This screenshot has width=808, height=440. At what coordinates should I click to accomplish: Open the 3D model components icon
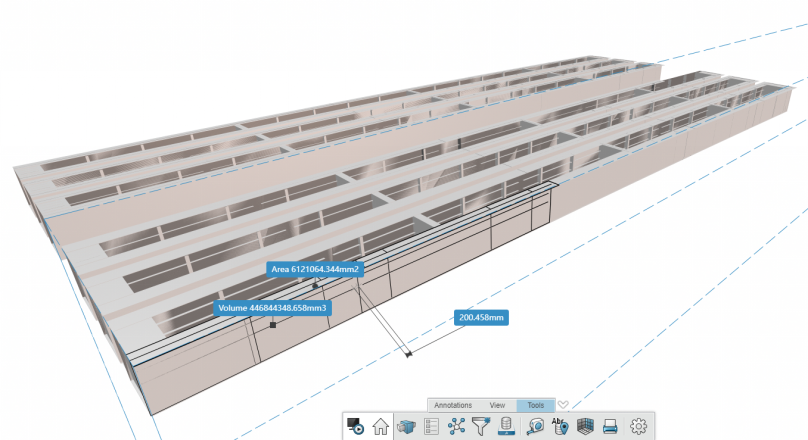406,426
